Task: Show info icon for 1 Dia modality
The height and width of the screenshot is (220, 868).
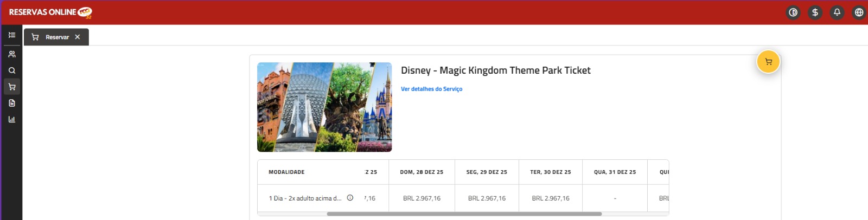Action: [x=350, y=198]
